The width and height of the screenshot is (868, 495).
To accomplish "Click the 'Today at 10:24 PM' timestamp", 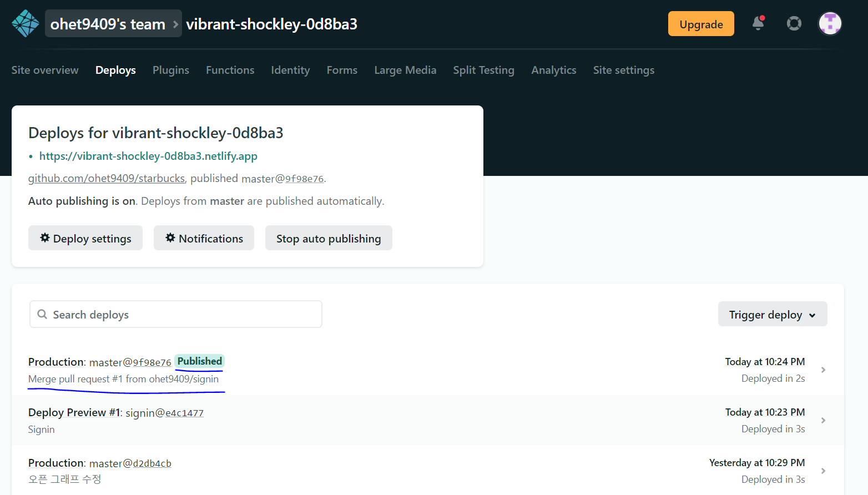I will (x=765, y=362).
